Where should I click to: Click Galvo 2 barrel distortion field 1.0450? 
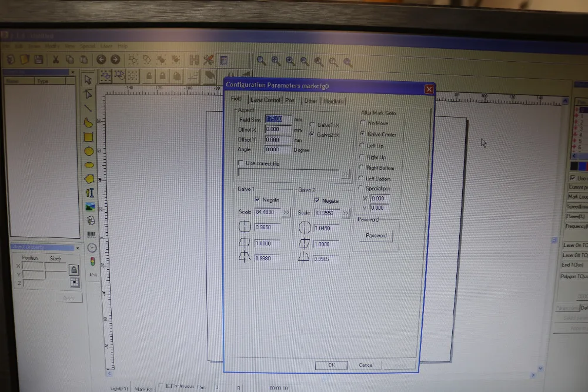326,228
